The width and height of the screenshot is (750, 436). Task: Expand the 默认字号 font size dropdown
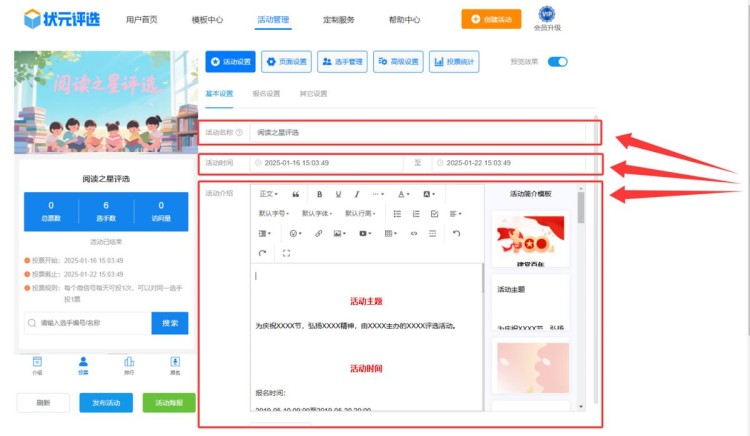(273, 213)
